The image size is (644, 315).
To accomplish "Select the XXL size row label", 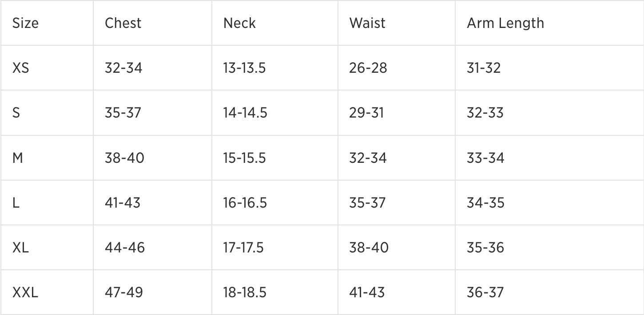I will [x=25, y=292].
